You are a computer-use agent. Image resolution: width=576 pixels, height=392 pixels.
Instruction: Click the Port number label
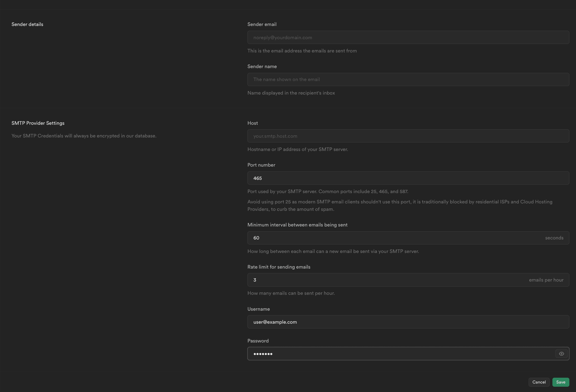click(x=261, y=165)
